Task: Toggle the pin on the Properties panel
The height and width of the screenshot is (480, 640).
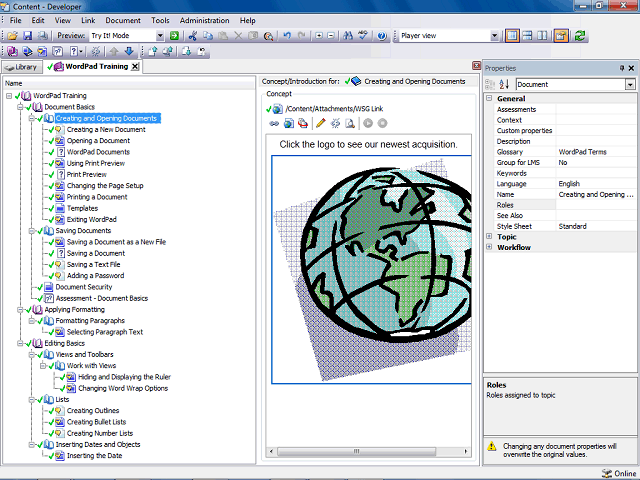Action: tap(622, 68)
